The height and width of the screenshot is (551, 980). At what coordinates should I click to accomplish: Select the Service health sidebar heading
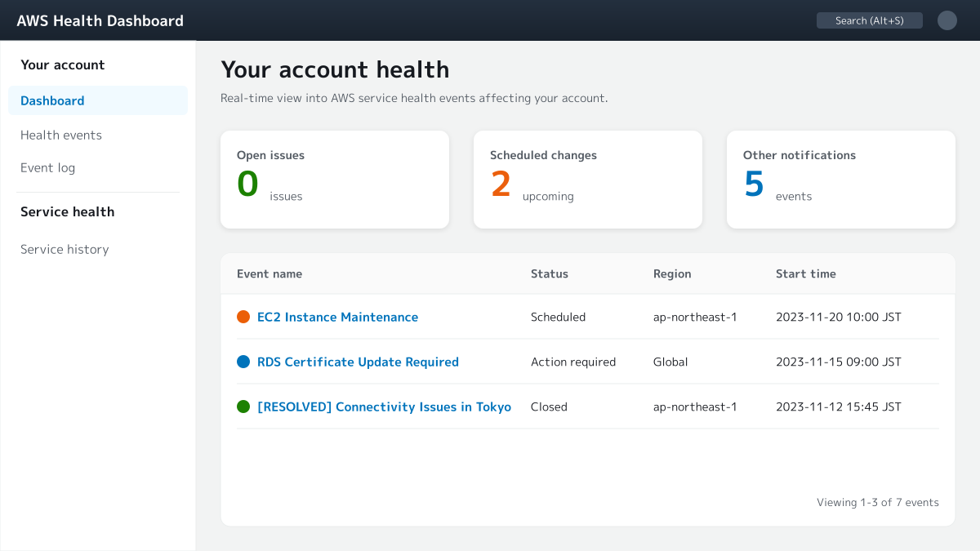click(x=68, y=211)
